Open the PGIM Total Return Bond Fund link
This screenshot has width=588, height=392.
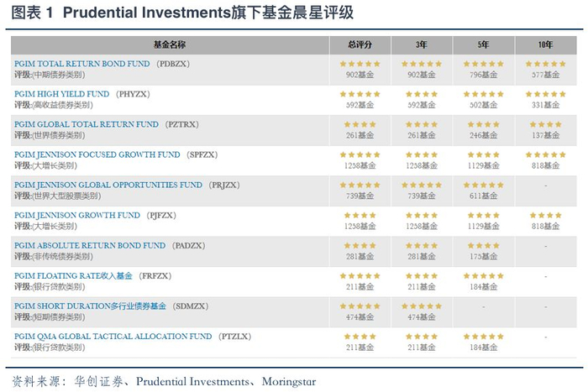[x=81, y=64]
